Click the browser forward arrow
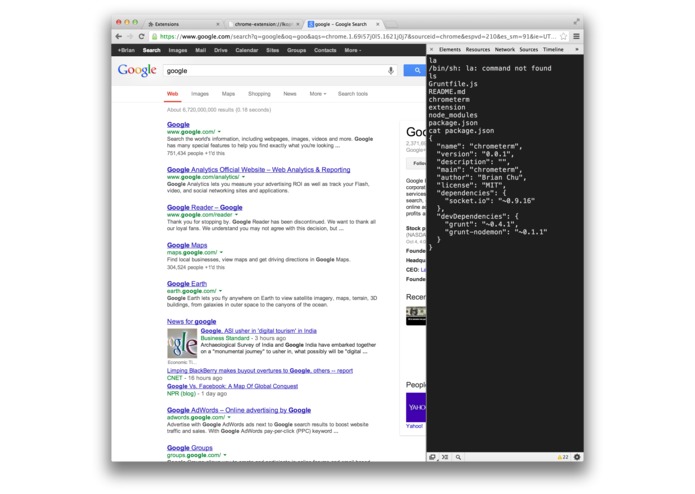 130,36
